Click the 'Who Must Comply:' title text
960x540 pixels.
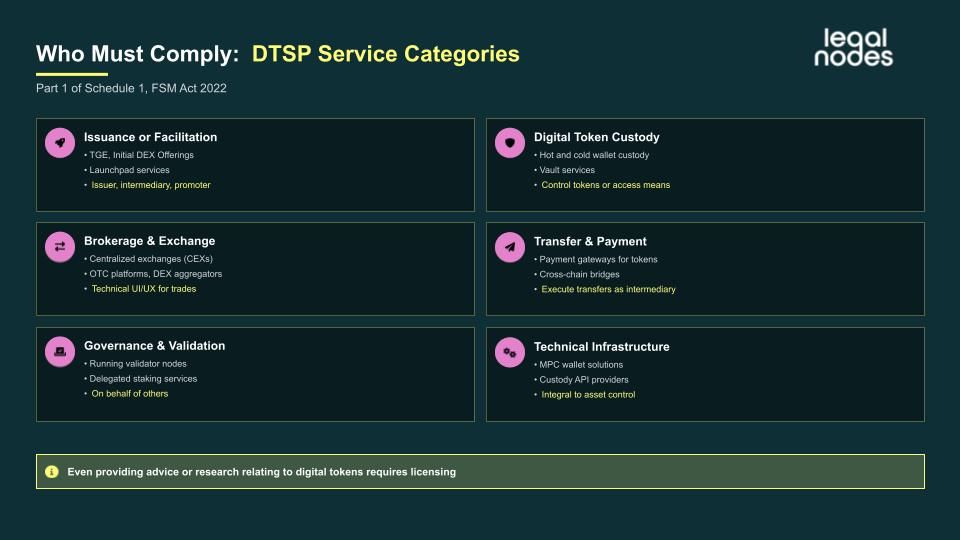coord(137,54)
